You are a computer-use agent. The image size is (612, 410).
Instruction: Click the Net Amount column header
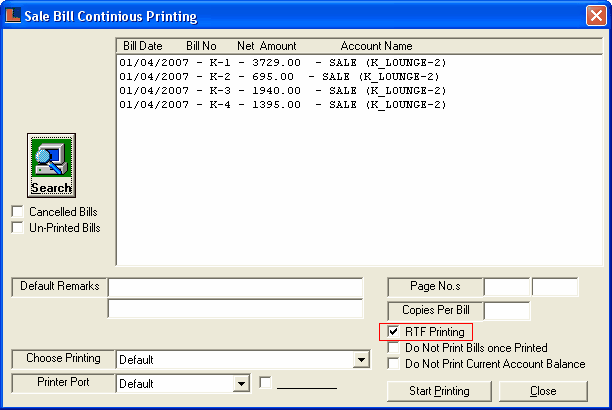coord(267,46)
